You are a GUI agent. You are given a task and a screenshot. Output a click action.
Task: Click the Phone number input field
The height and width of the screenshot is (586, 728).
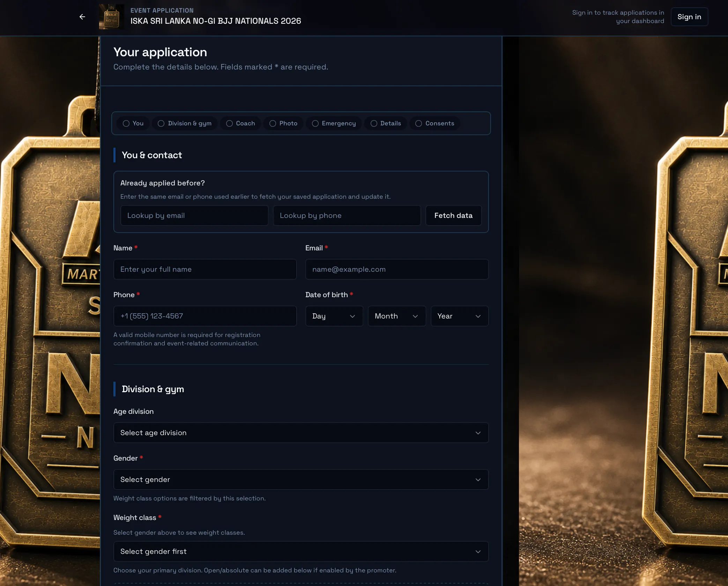pyautogui.click(x=205, y=316)
